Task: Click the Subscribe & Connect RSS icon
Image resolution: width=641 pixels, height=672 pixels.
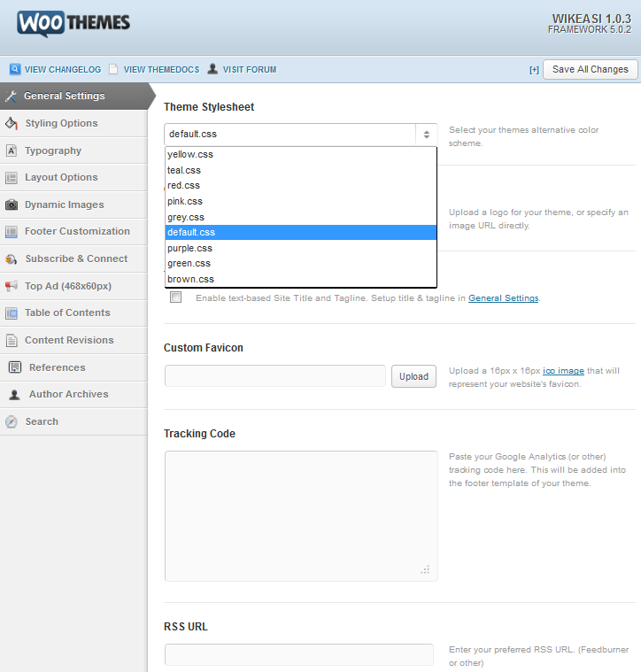Action: click(12, 259)
